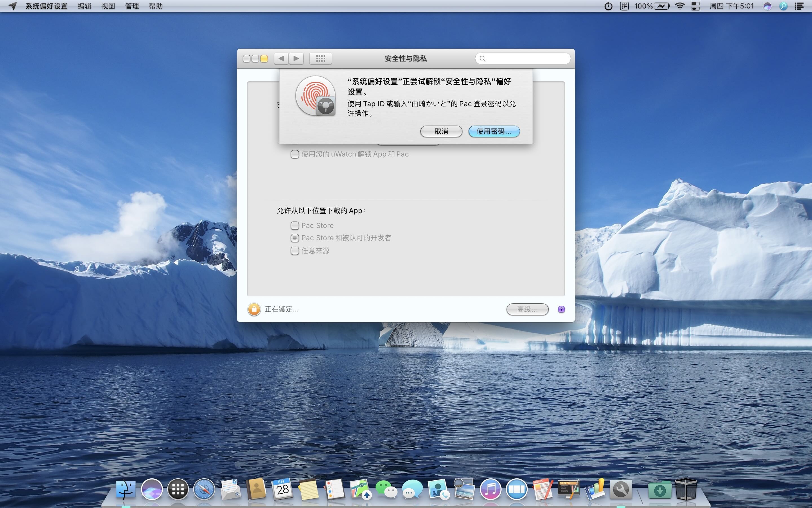Open the Maps icon in the dock
Viewport: 812px width, 508px height.
tap(360, 489)
